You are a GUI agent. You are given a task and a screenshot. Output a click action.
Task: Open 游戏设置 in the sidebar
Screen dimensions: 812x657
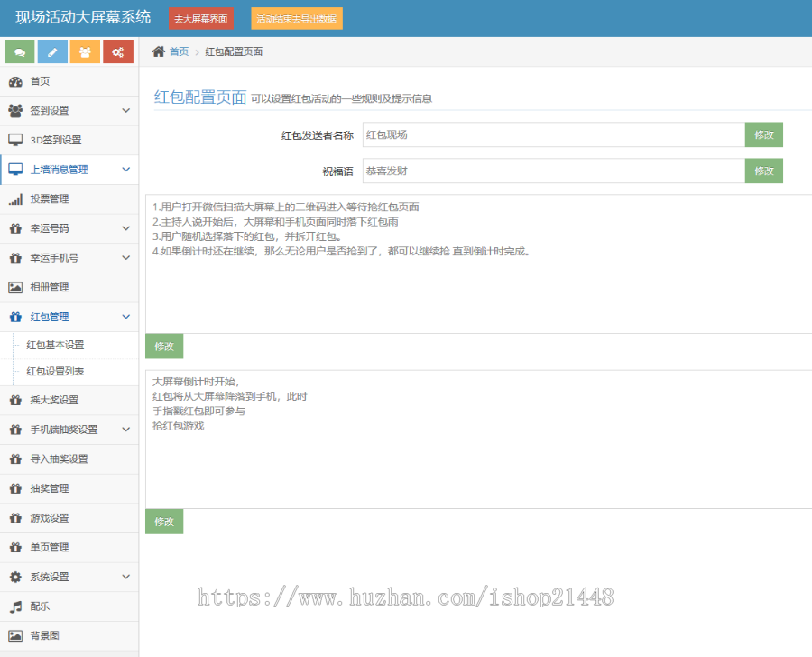[x=69, y=518]
